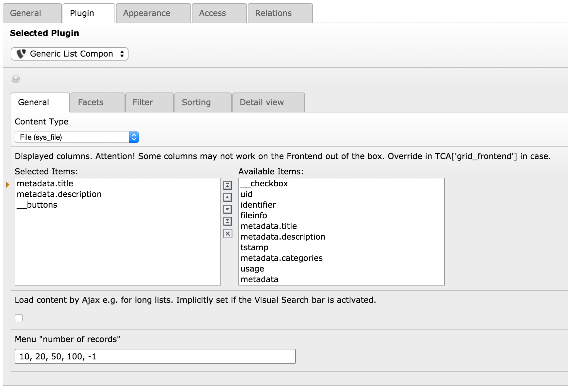Move selected item down one position
The image size is (568, 392).
click(x=227, y=209)
